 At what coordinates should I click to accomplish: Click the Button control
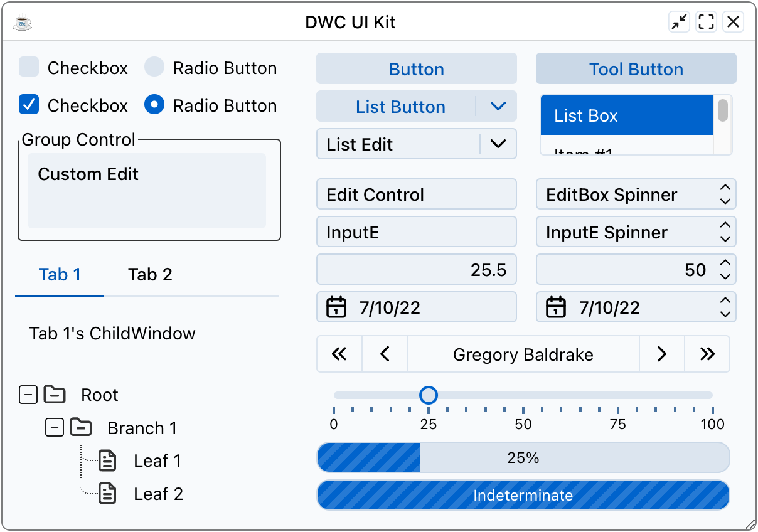click(417, 69)
